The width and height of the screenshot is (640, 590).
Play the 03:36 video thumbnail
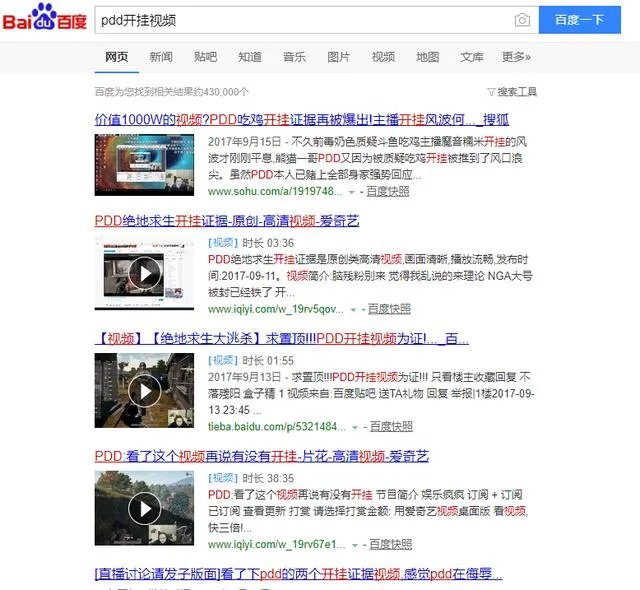pos(144,273)
